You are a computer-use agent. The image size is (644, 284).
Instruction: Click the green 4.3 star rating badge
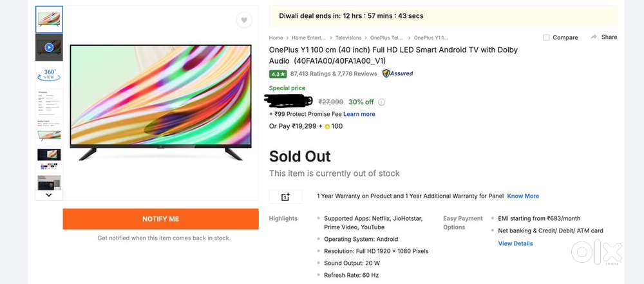pyautogui.click(x=278, y=74)
